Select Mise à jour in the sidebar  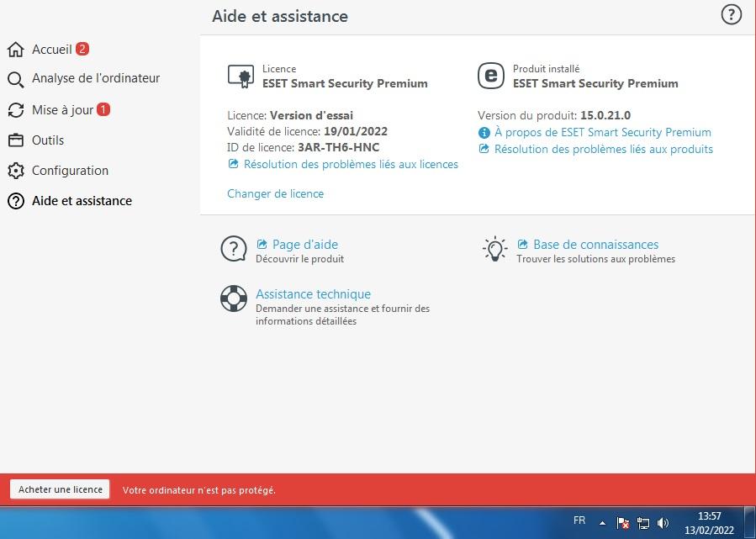click(x=63, y=110)
